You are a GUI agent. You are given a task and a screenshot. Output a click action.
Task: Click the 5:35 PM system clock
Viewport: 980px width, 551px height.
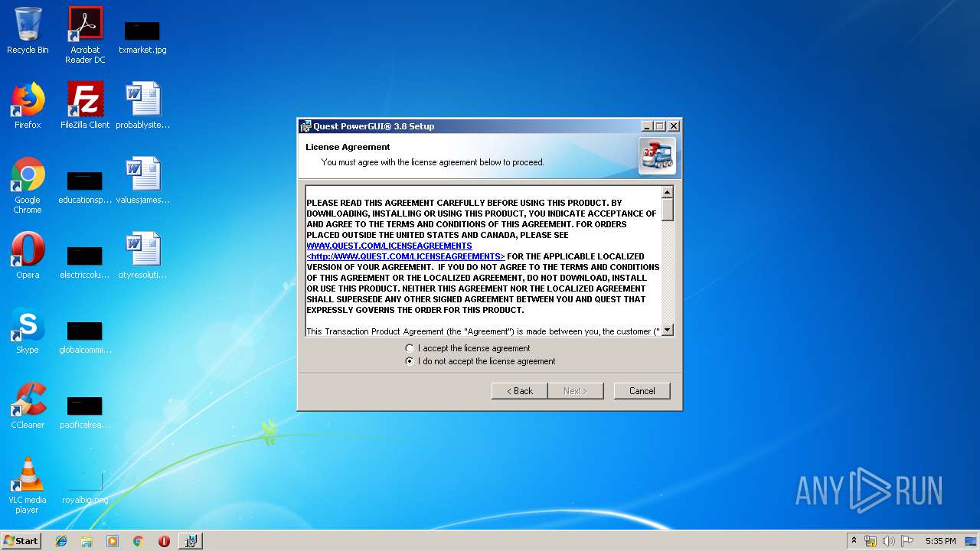pyautogui.click(x=940, y=541)
